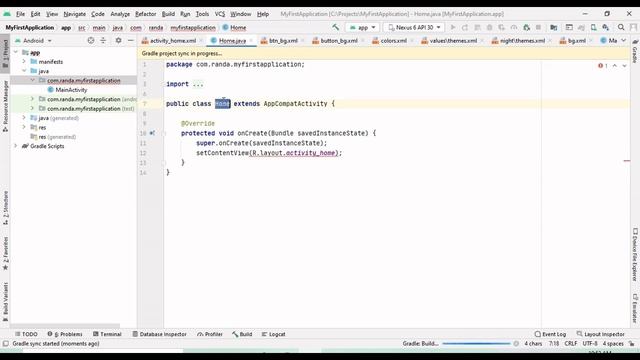Click the Profile app icon in toolbar
This screenshot has height=360, width=640.
514,27
